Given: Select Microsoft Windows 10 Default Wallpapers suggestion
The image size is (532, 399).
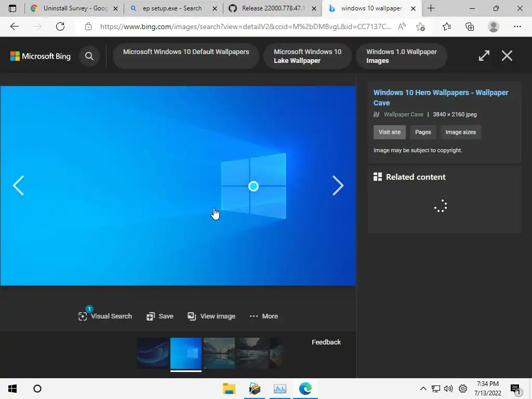Looking at the screenshot, I should (x=186, y=56).
